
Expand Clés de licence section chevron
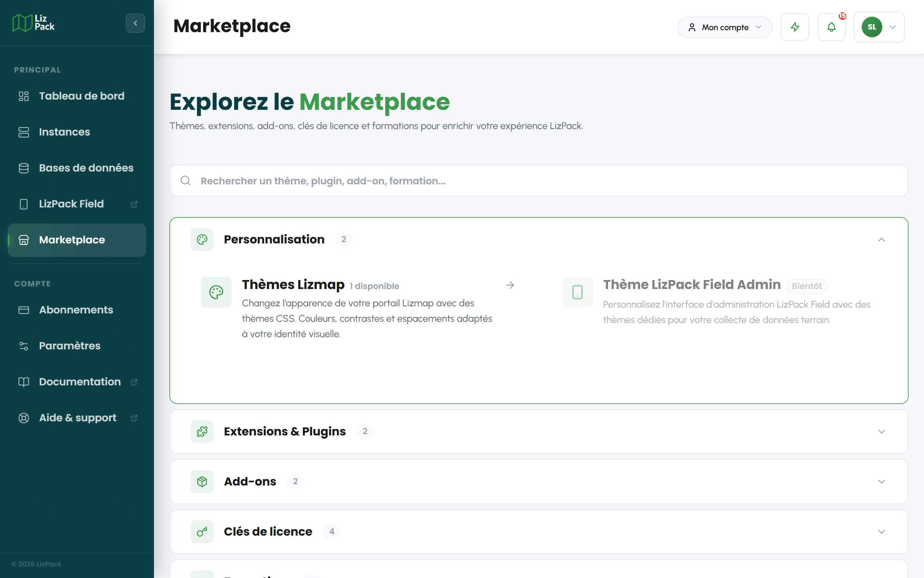[x=882, y=532]
